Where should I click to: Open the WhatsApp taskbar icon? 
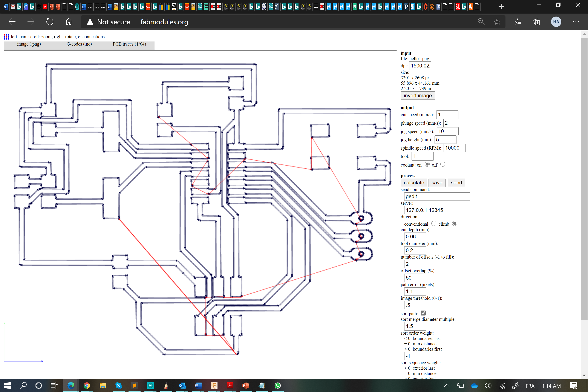[x=277, y=386]
